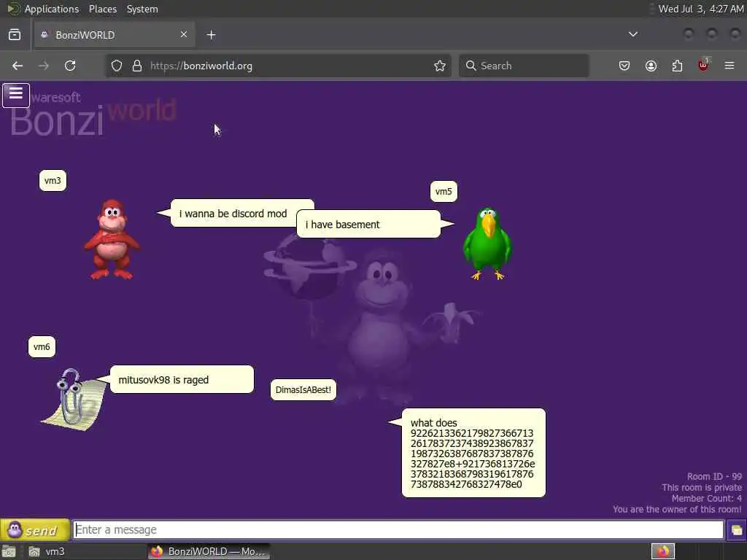Viewport: 747px width, 560px height.
Task: Click the Clippy paperclip character vm6
Action: [x=75, y=399]
